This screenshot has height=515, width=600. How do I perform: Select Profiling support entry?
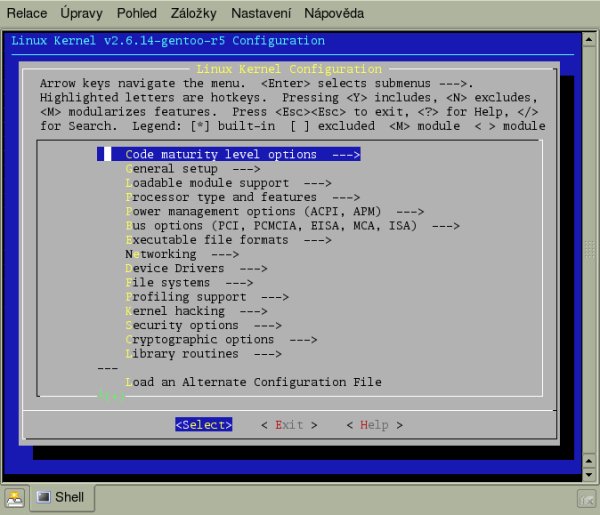coord(207,297)
